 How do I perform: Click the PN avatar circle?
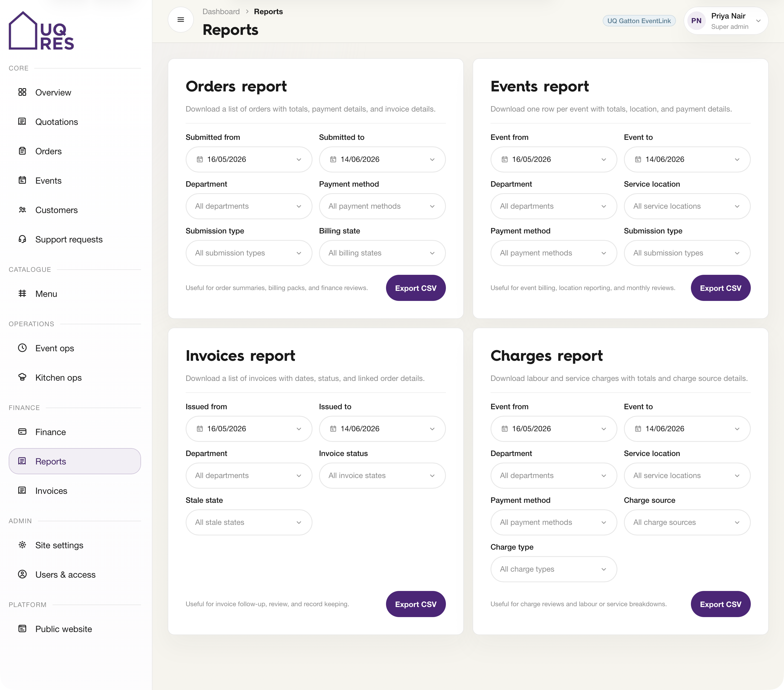(x=696, y=21)
